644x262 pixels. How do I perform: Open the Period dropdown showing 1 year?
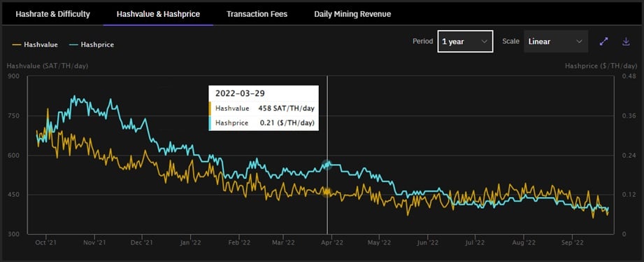coord(465,41)
